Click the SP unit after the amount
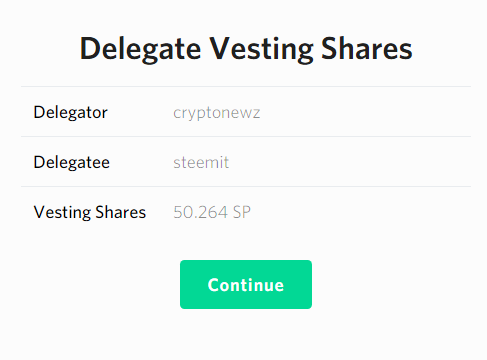Viewport: 487px width, 360px height. tap(242, 212)
